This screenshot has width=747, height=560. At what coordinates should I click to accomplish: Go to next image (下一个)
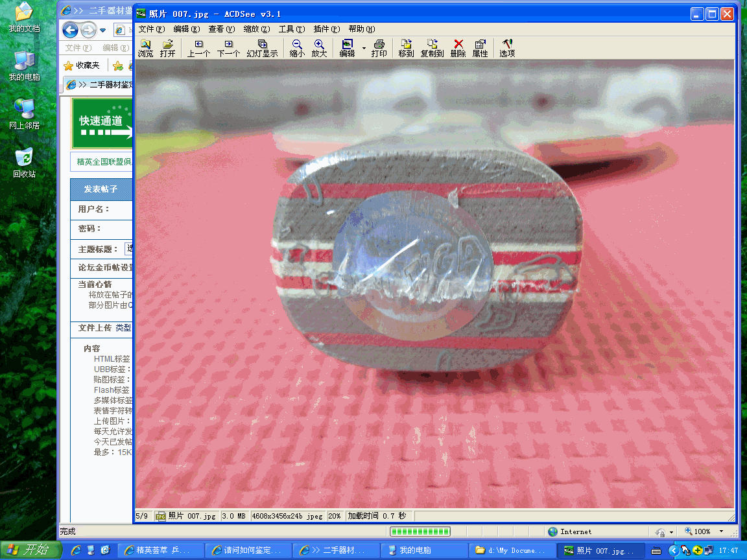click(x=229, y=48)
